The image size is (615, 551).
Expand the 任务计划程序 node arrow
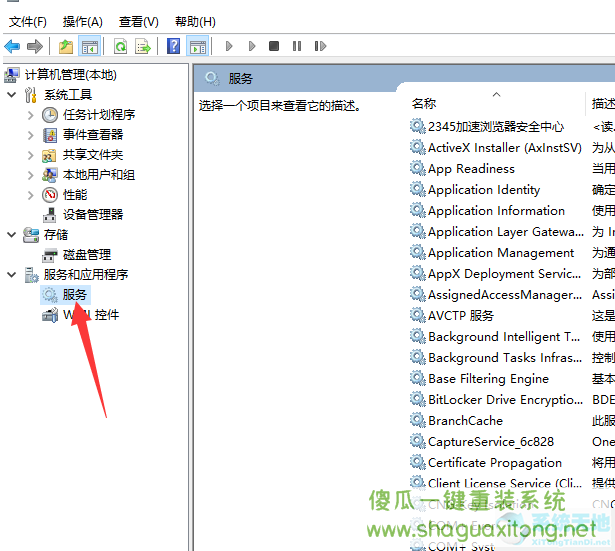click(x=31, y=115)
